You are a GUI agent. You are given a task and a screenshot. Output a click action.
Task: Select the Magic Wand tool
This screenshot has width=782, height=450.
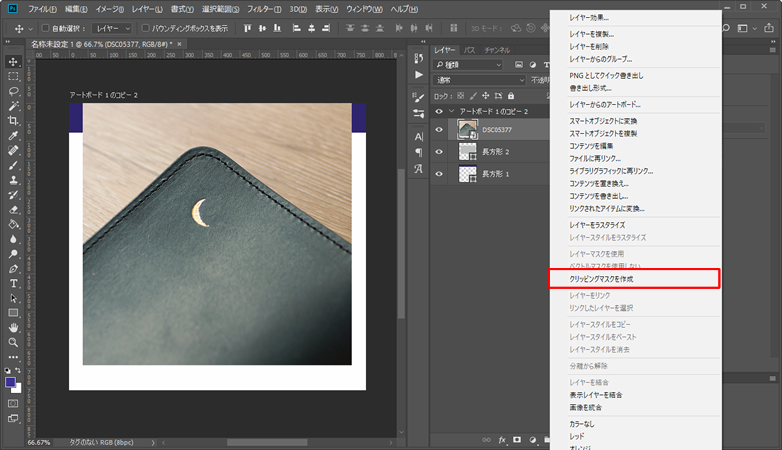pyautogui.click(x=13, y=106)
